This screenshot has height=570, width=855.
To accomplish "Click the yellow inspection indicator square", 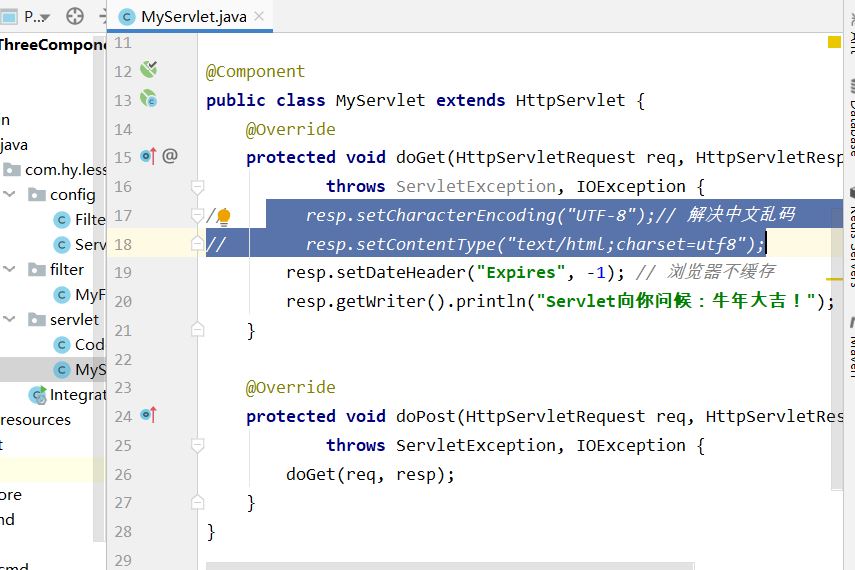I will click(x=834, y=42).
